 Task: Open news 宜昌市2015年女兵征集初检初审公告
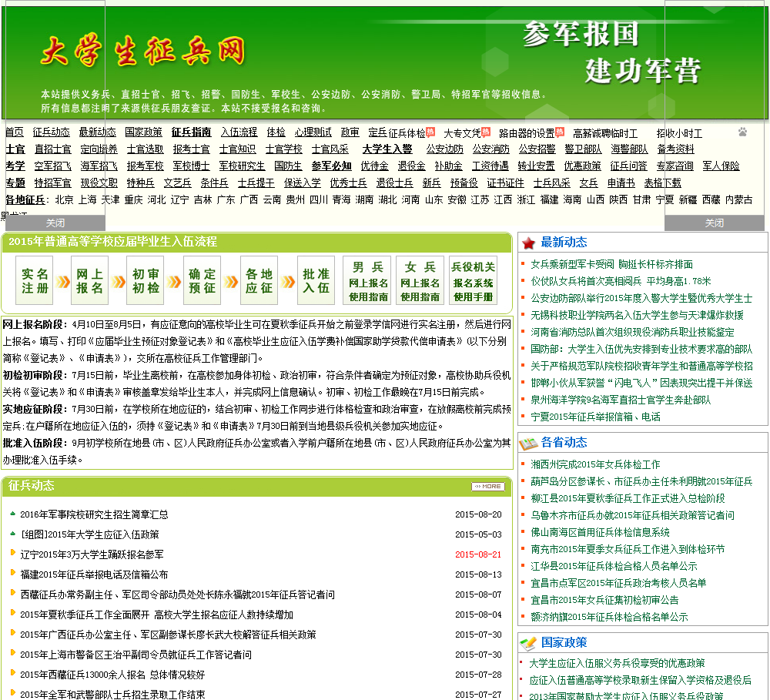[x=604, y=601]
